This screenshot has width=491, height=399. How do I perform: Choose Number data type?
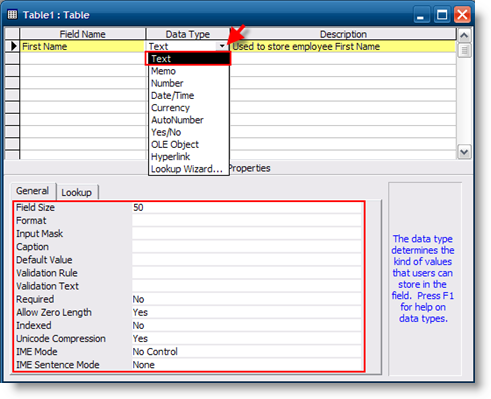coord(189,83)
